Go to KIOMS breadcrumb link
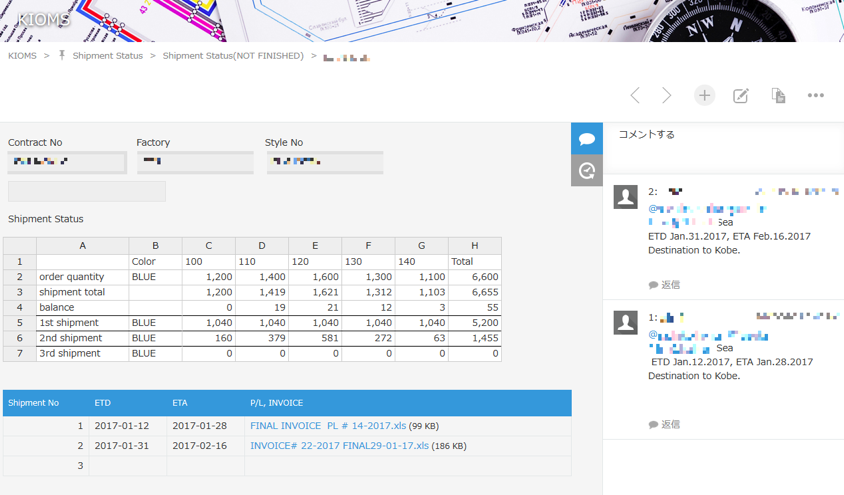This screenshot has width=844, height=495. [22, 56]
